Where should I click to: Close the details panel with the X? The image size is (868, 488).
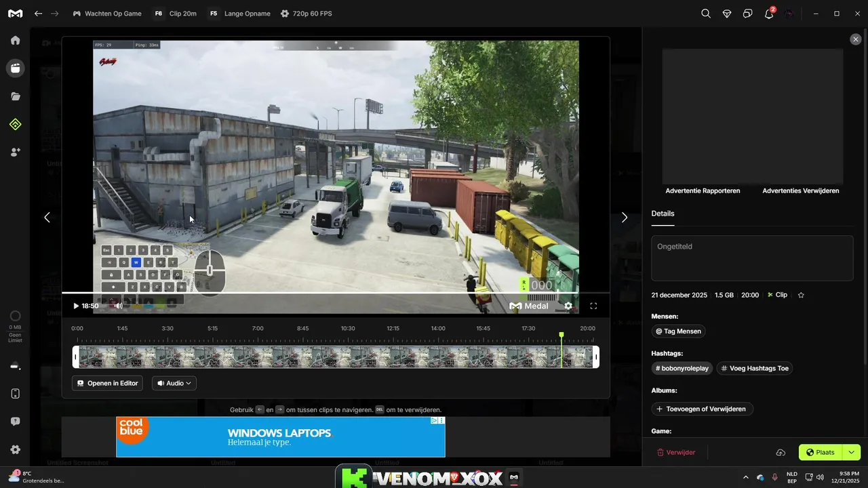tap(856, 39)
